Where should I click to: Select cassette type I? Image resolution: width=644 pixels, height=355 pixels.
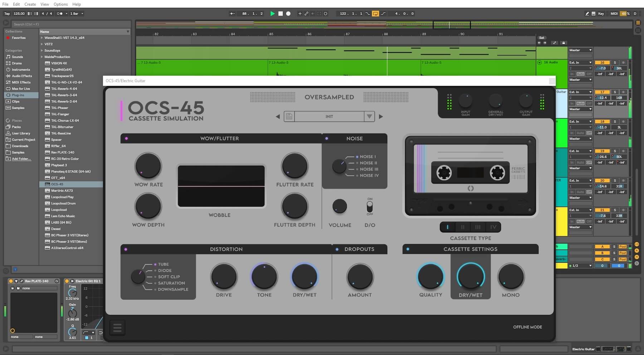pyautogui.click(x=447, y=227)
